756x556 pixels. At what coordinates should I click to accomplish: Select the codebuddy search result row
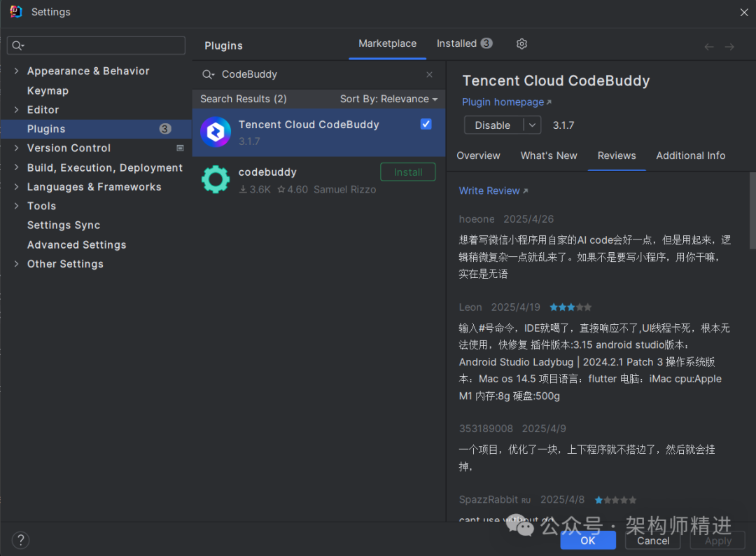(x=318, y=180)
